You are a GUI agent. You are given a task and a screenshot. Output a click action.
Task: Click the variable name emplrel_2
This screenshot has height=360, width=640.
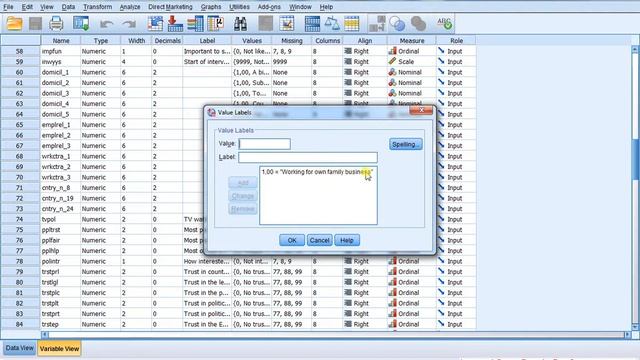click(56, 135)
